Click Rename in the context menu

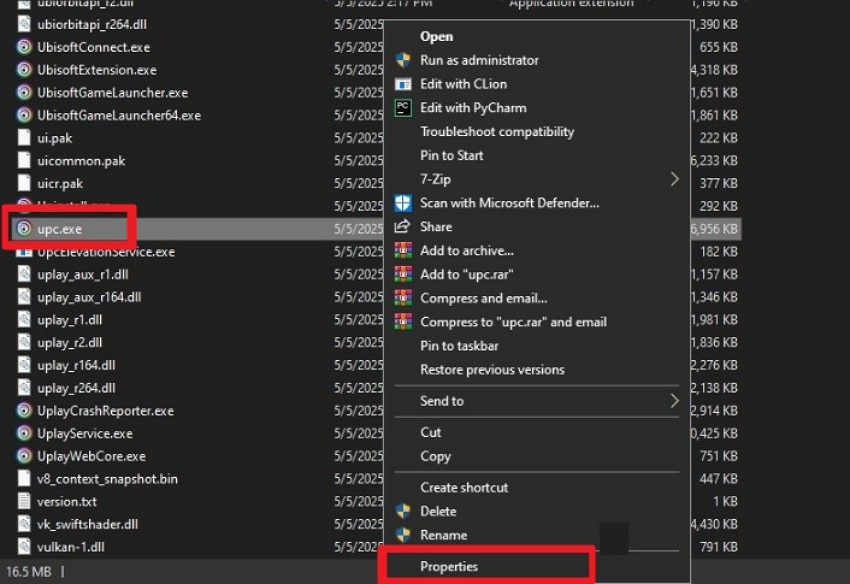coord(443,535)
